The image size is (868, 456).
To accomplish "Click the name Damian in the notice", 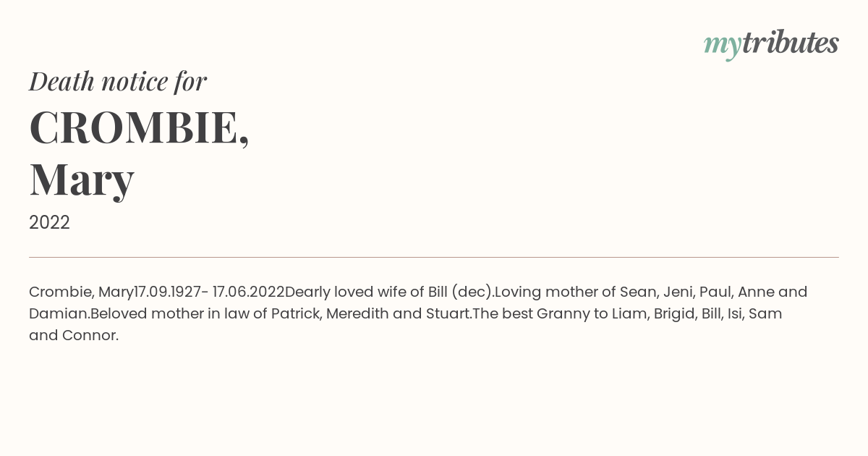I will [58, 313].
